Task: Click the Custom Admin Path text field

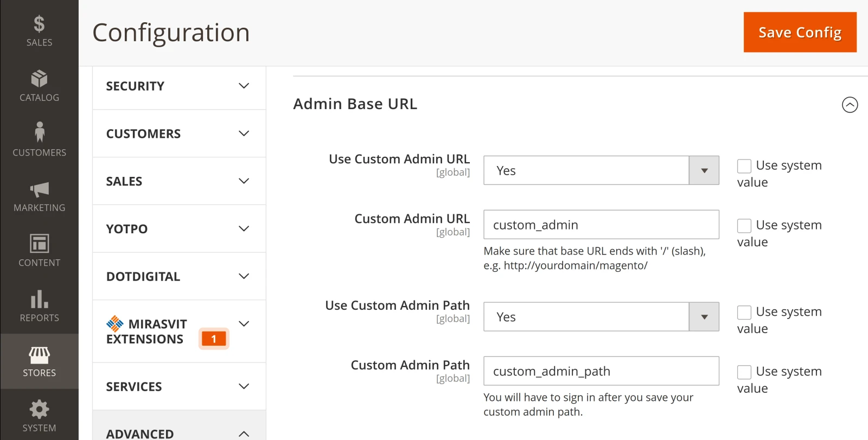Action: [x=601, y=371]
